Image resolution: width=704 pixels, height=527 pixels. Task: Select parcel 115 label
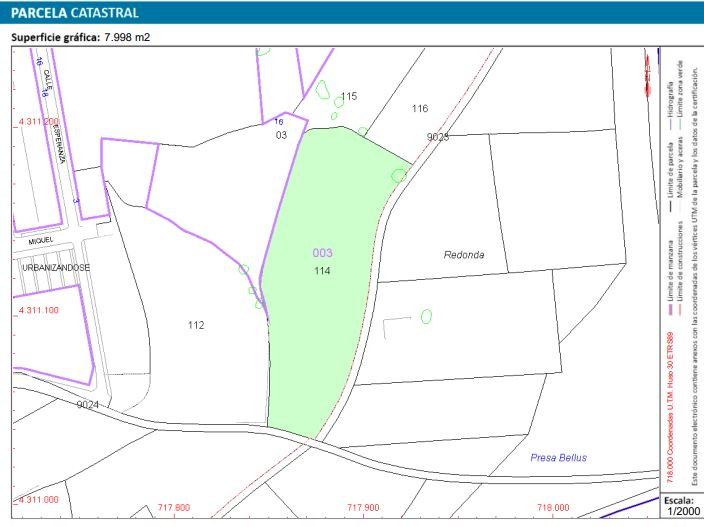tap(348, 97)
